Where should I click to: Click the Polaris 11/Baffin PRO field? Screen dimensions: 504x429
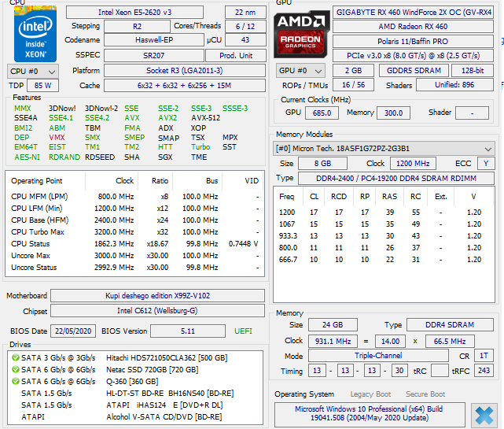click(413, 42)
